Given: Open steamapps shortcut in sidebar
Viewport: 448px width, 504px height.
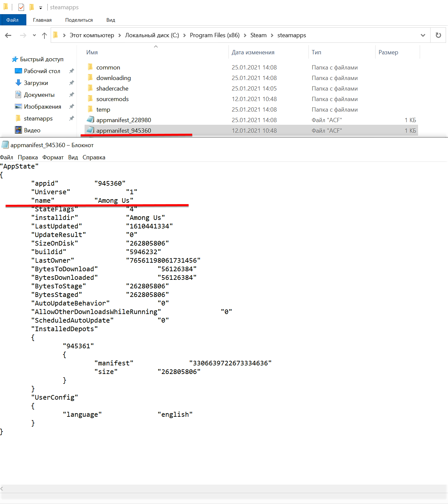Looking at the screenshot, I should [38, 119].
